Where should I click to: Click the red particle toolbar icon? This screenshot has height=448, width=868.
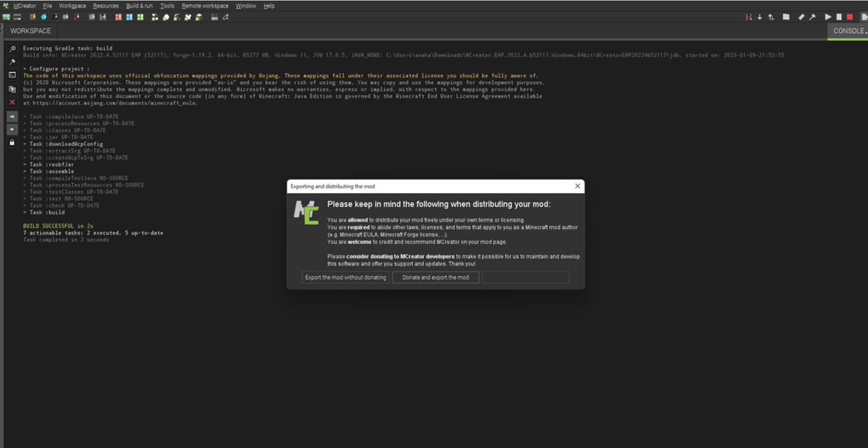(x=77, y=17)
